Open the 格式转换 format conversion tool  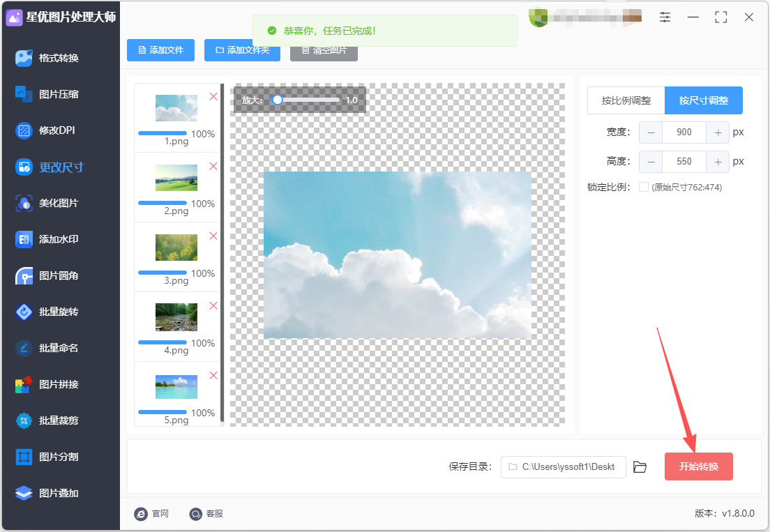click(47, 58)
